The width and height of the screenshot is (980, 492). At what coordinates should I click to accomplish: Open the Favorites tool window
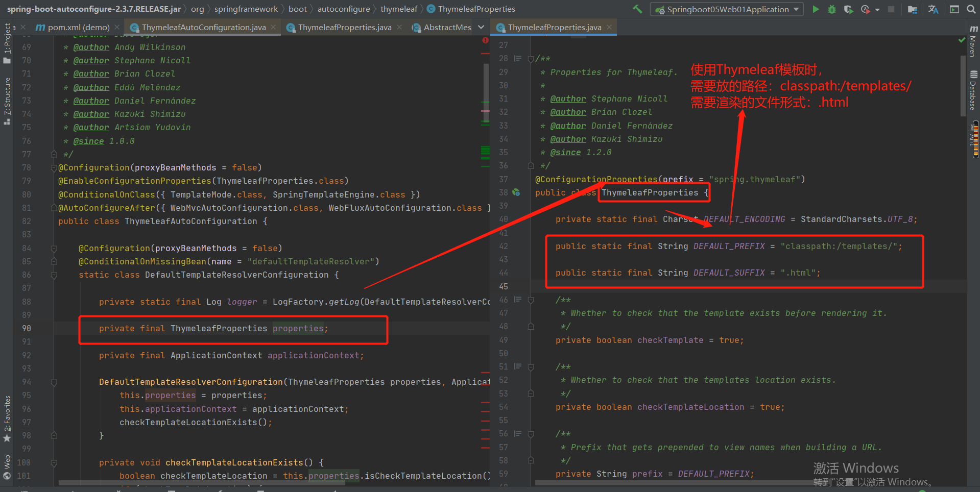point(7,419)
